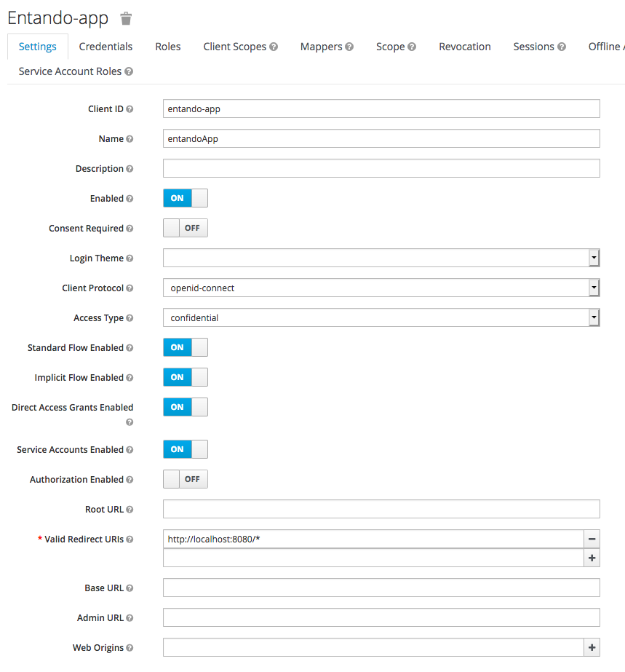Screen dimensions: 625x672
Task: Click the Root URL input field
Action: [381, 509]
